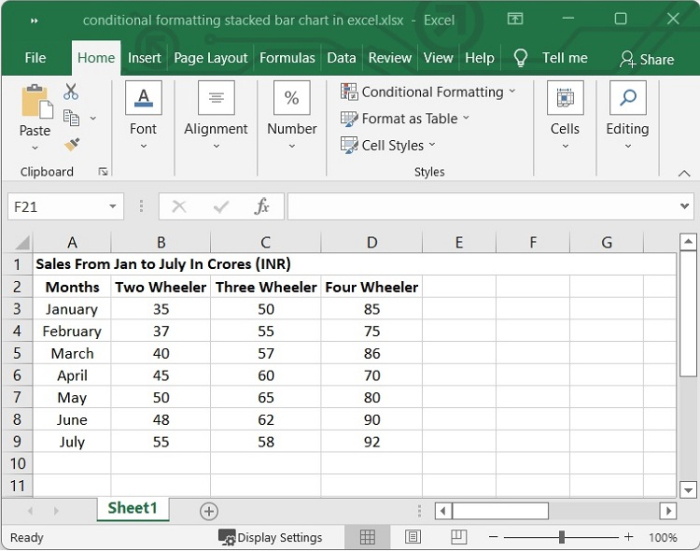Click the Paste clipboard icon
The width and height of the screenshot is (700, 551).
click(35, 103)
